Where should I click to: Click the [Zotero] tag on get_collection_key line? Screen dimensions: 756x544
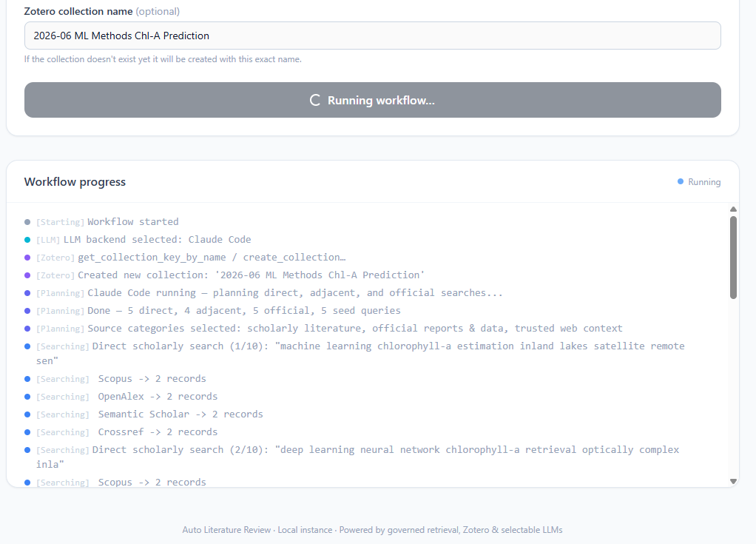(x=55, y=258)
